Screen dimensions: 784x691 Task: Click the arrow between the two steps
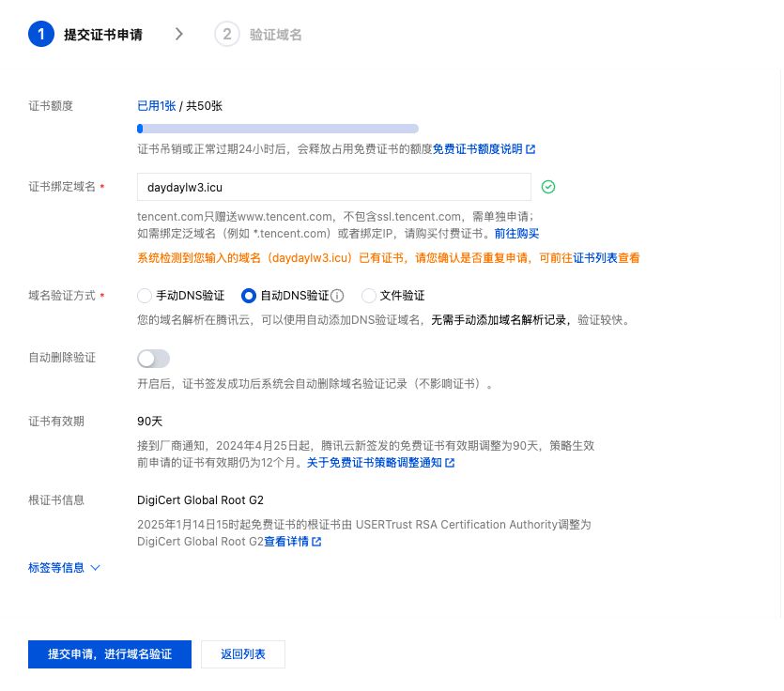179,34
